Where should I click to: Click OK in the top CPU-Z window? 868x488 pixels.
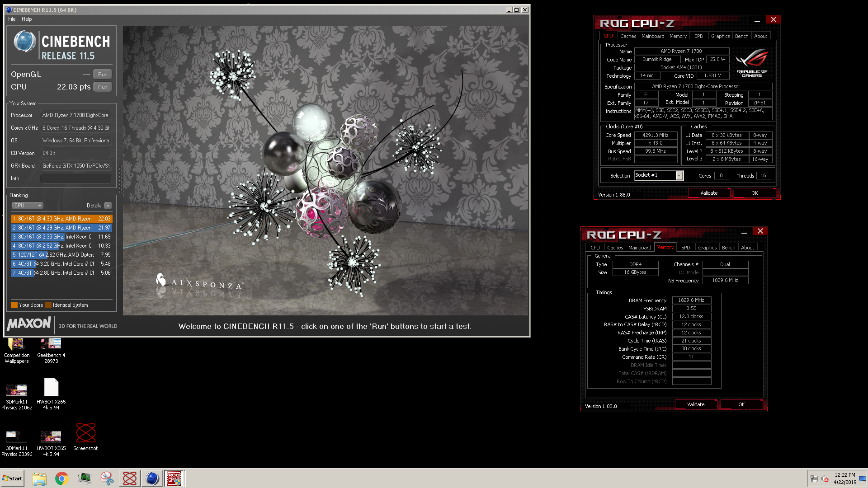(x=755, y=193)
